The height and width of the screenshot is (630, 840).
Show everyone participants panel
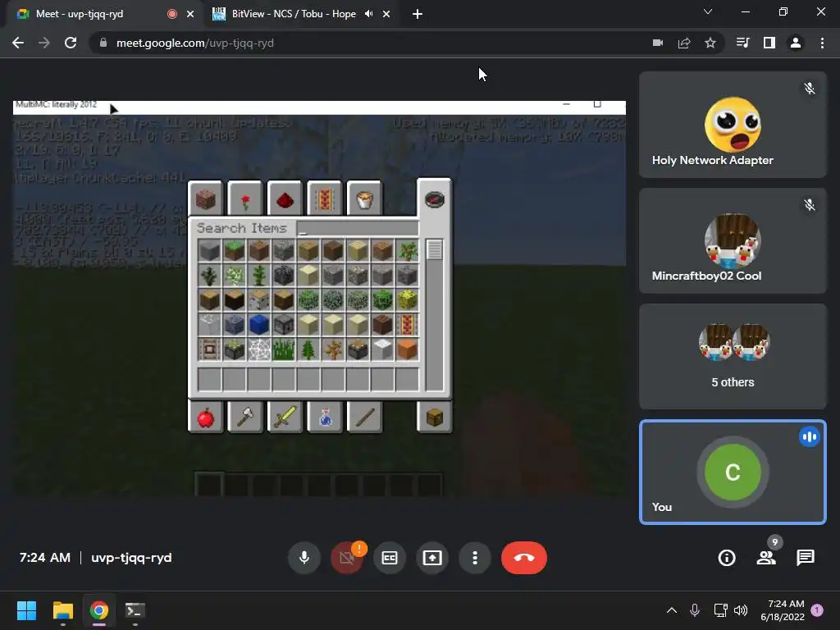pyautogui.click(x=766, y=558)
